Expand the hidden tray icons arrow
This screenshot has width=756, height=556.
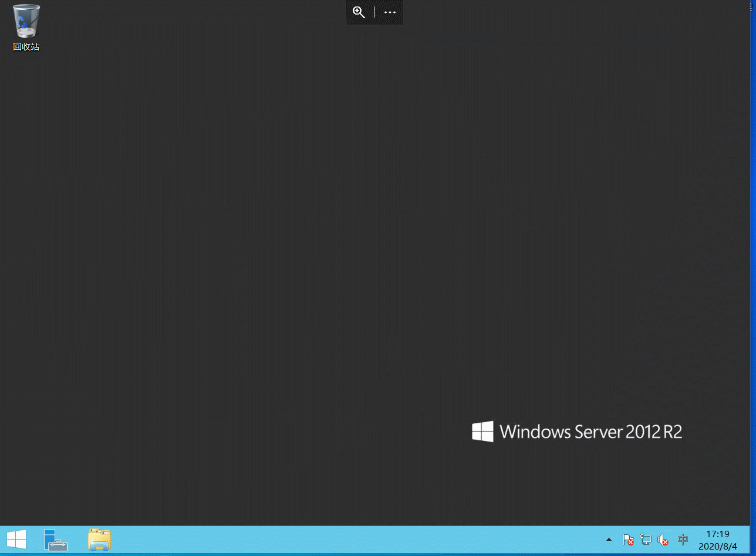coord(609,539)
